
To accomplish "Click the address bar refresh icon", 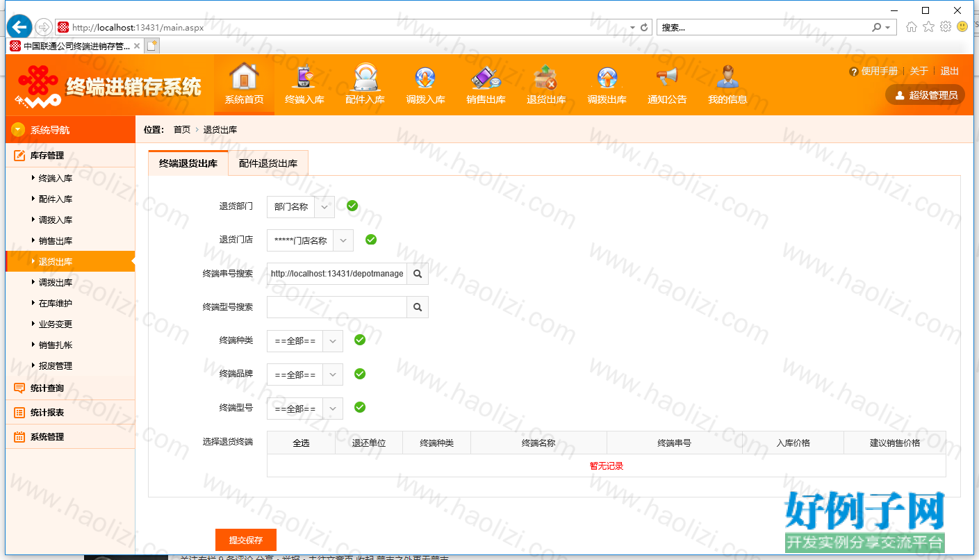I will point(644,27).
